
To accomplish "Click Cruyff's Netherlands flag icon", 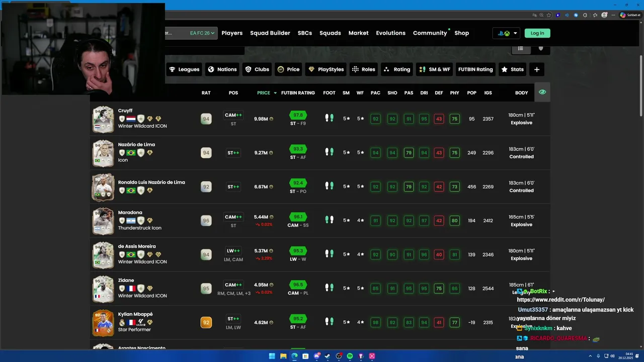I will (131, 119).
